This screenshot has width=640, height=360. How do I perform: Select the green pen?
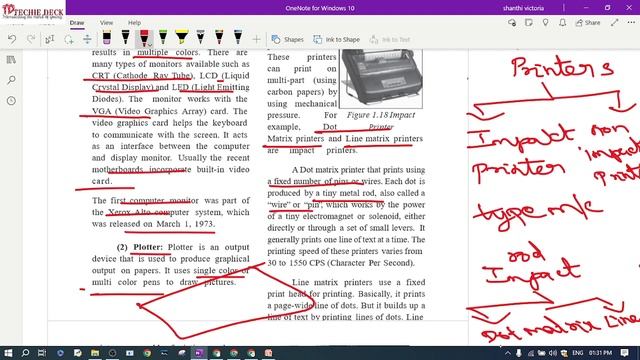pos(163,38)
